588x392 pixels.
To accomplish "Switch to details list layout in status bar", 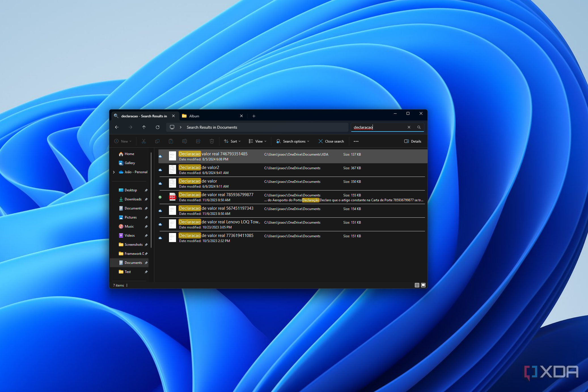I will coord(417,285).
